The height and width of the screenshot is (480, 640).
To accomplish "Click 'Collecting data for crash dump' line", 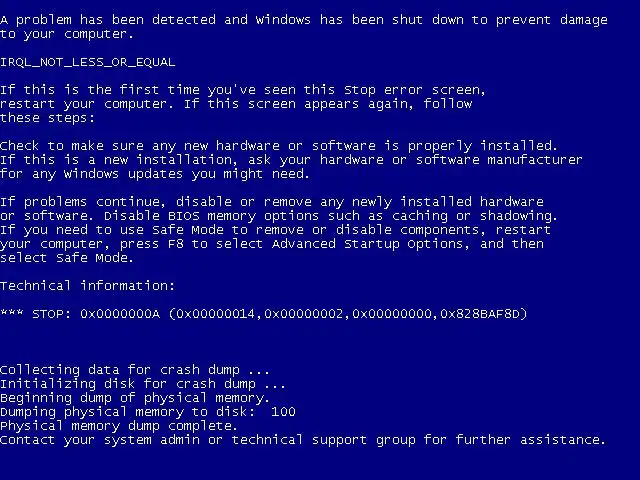I will coord(135,370).
